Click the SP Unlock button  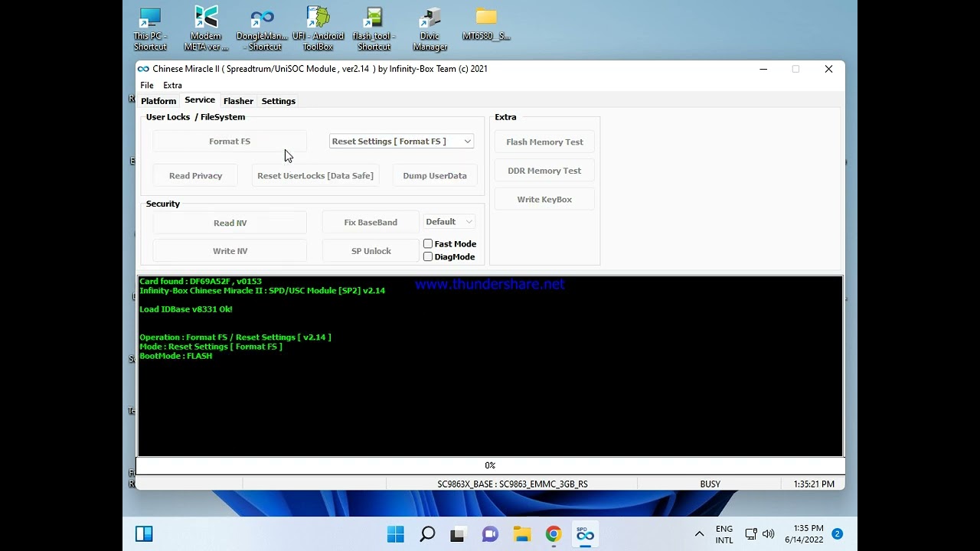tap(371, 251)
